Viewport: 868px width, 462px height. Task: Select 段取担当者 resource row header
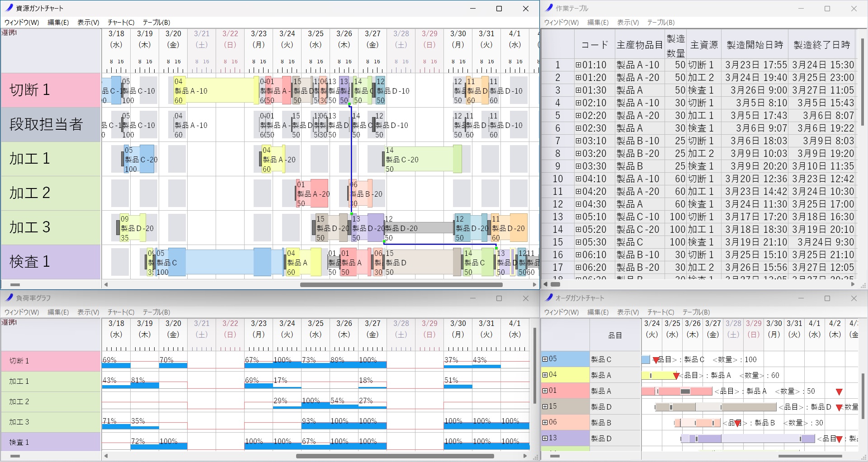tap(51, 124)
